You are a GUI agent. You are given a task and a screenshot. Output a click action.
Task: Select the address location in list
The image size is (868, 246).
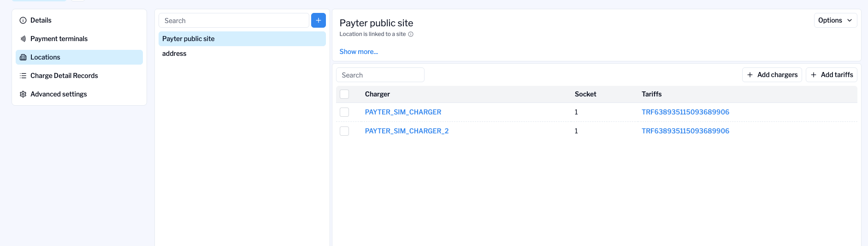pyautogui.click(x=174, y=54)
